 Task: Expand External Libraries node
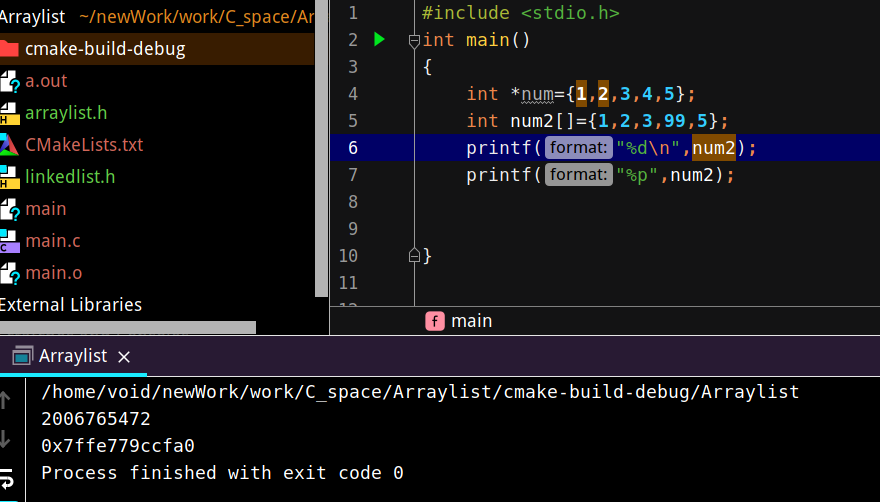(71, 304)
